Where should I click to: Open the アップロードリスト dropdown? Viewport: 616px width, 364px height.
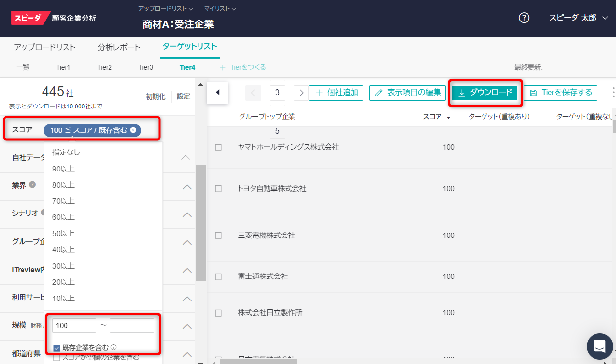[165, 9]
